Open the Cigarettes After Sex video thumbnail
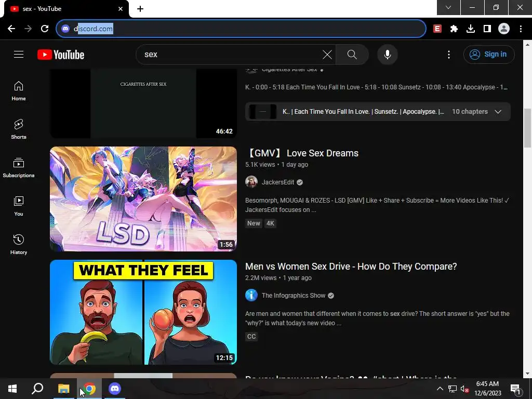Viewport: 532px width, 399px height. coord(143,103)
